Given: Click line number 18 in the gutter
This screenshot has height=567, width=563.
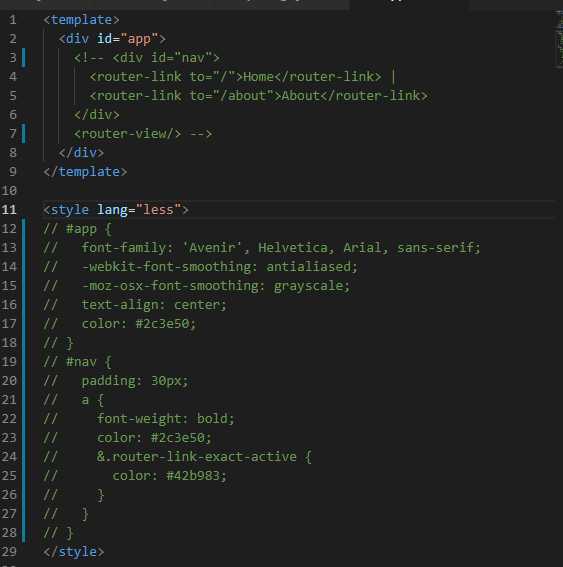Looking at the screenshot, I should pos(9,343).
